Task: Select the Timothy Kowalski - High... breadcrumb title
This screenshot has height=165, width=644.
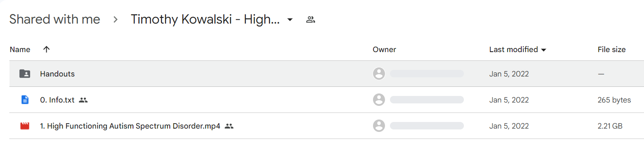Action: point(206,19)
